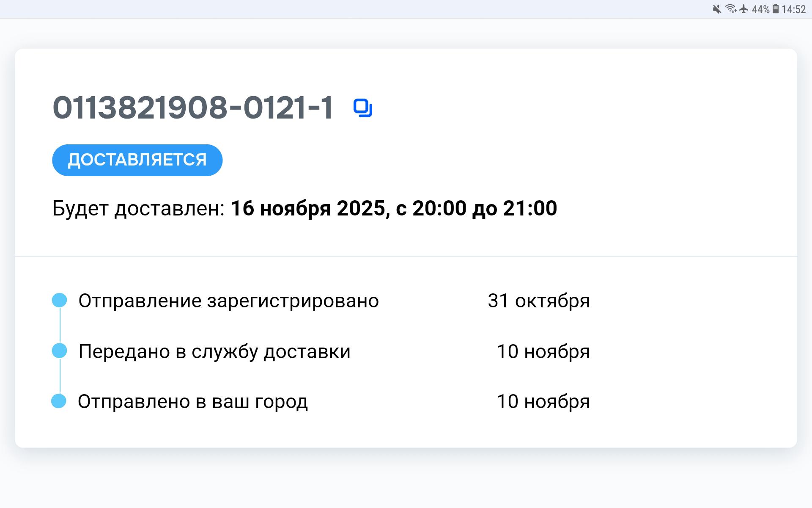This screenshot has width=812, height=508.
Task: Tap the airplane mode icon in status bar
Action: pyautogui.click(x=744, y=9)
